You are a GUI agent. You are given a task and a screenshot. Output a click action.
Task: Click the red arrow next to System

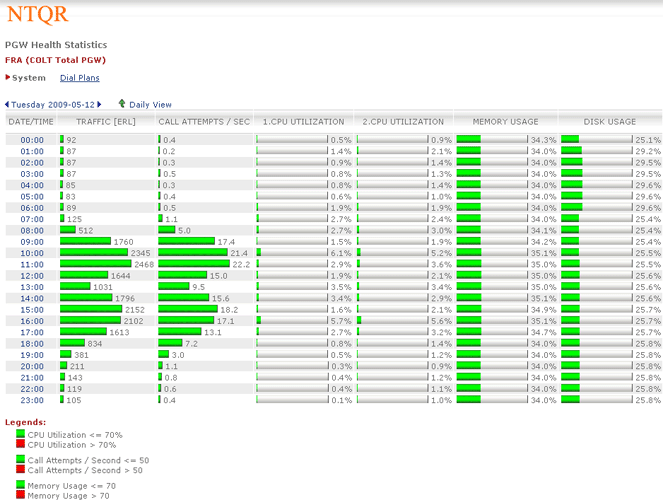click(8, 78)
